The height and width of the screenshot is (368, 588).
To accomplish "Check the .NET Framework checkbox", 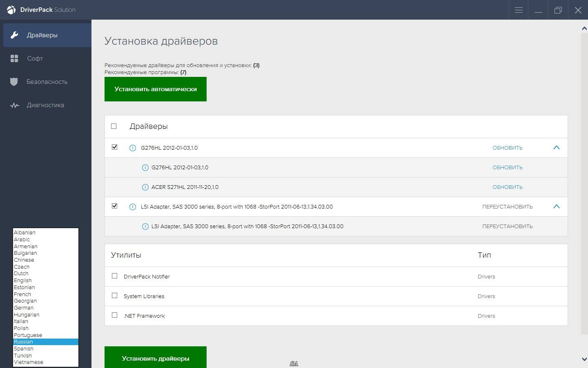I will pyautogui.click(x=114, y=315).
